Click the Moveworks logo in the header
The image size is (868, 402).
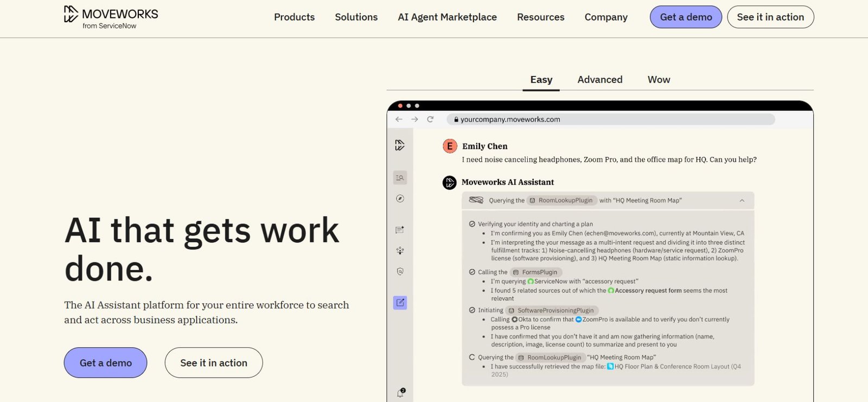[111, 17]
